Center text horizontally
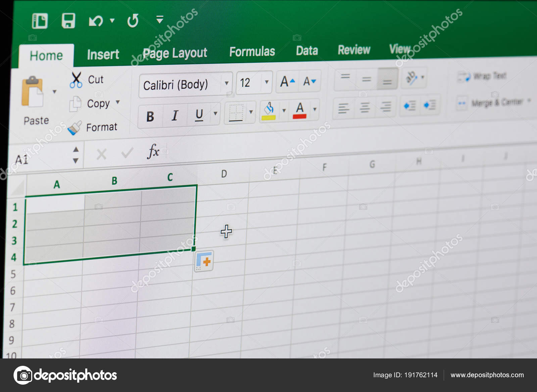 tap(365, 107)
